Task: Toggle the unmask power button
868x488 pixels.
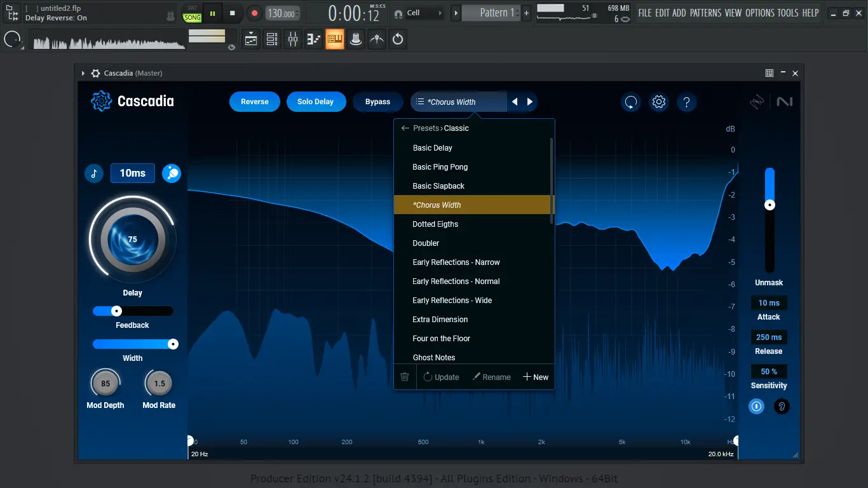Action: coord(756,406)
